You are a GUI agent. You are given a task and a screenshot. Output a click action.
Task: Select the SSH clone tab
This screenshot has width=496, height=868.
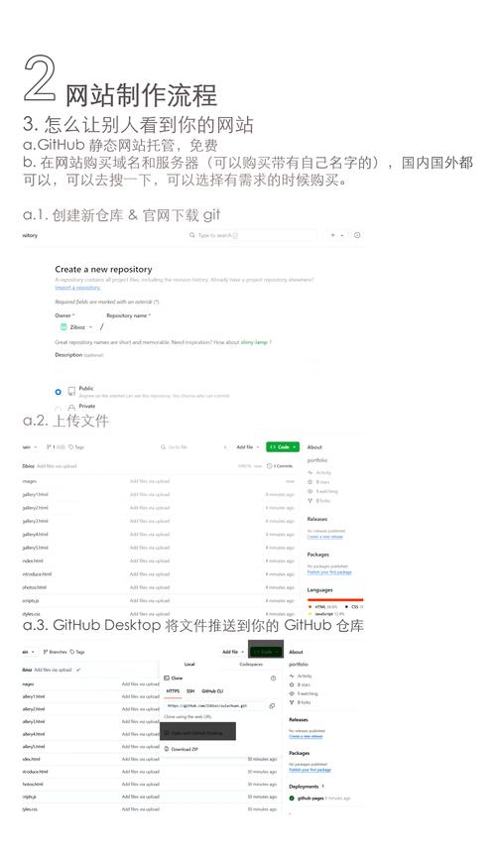click(190, 690)
